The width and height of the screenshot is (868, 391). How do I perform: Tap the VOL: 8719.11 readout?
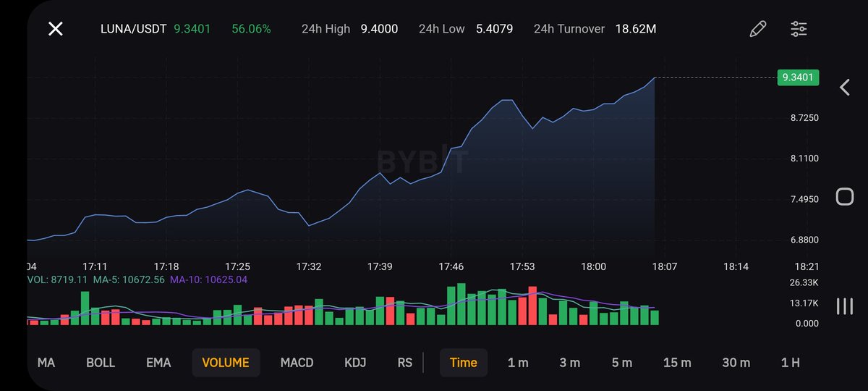[x=57, y=279]
